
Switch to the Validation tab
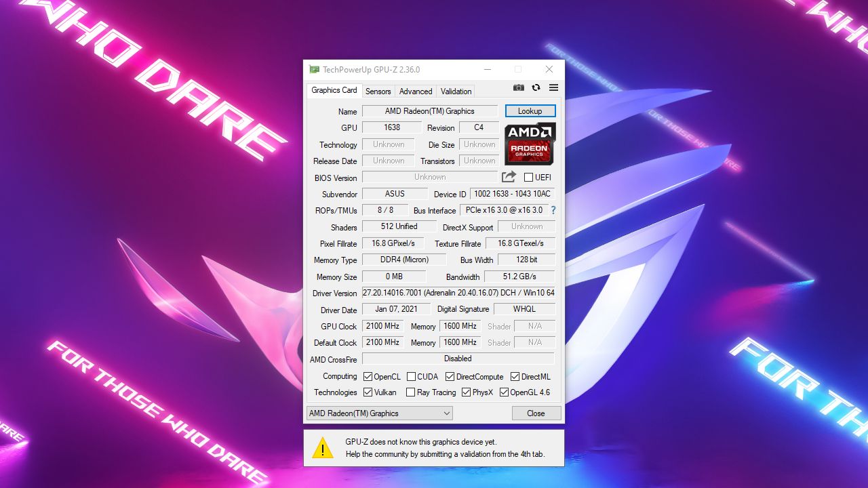point(455,91)
